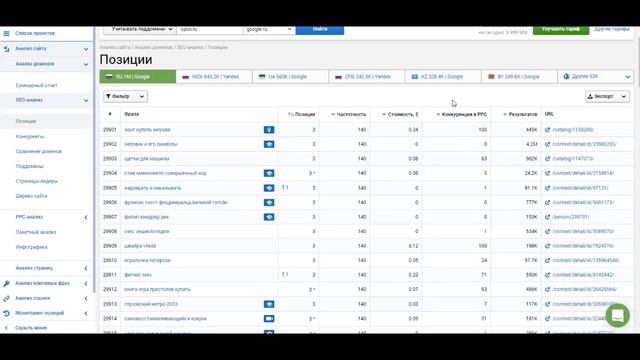Click SERP feature icon in row 29906
Viewport: 640px width, 360px height.
pyautogui.click(x=269, y=202)
